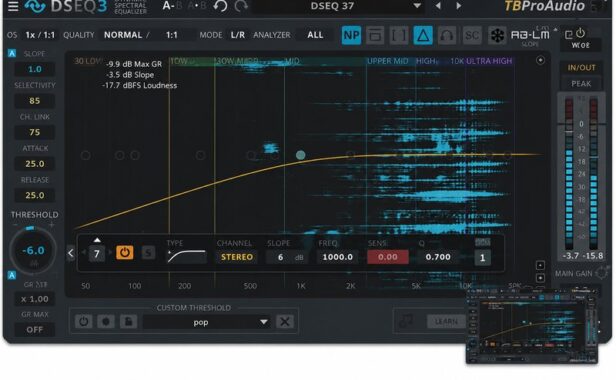
Task: Toggle the NP button
Action: click(x=351, y=35)
